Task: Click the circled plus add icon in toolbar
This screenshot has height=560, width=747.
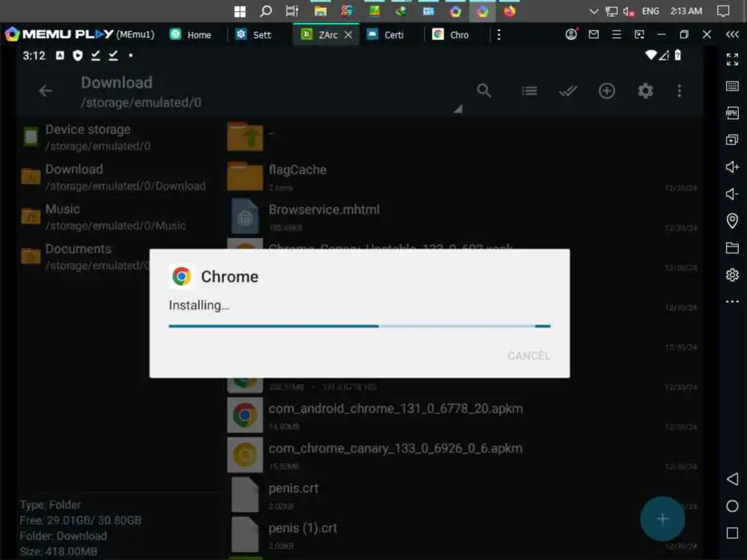Action: click(606, 90)
